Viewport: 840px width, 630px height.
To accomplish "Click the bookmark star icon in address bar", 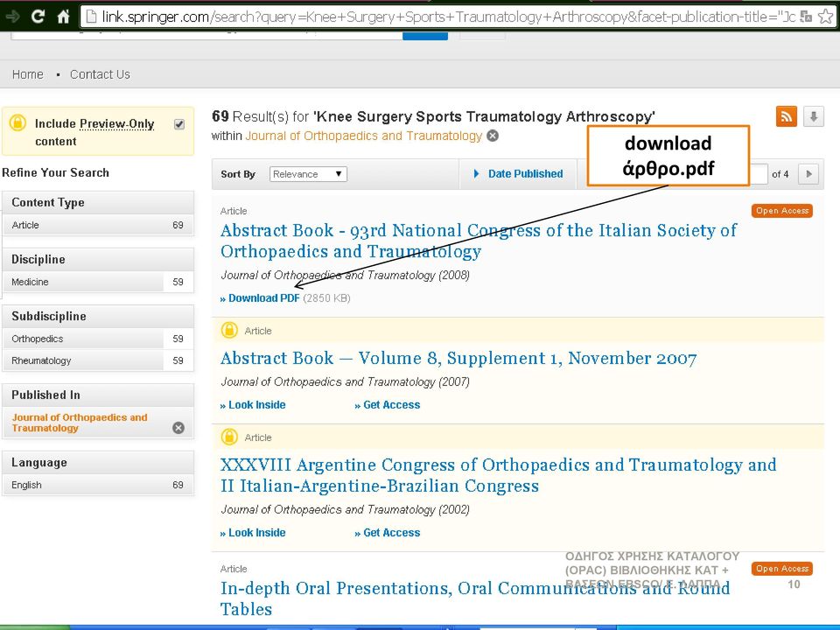I will pos(825,17).
